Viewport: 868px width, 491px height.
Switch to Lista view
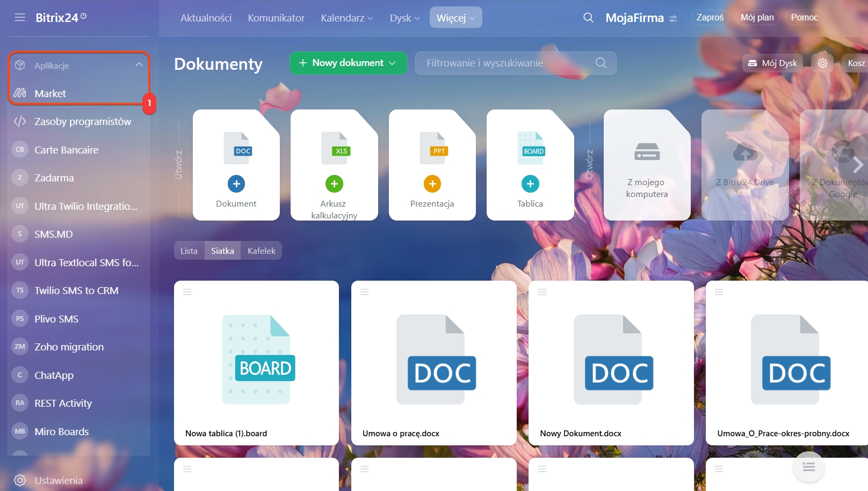pyautogui.click(x=189, y=251)
